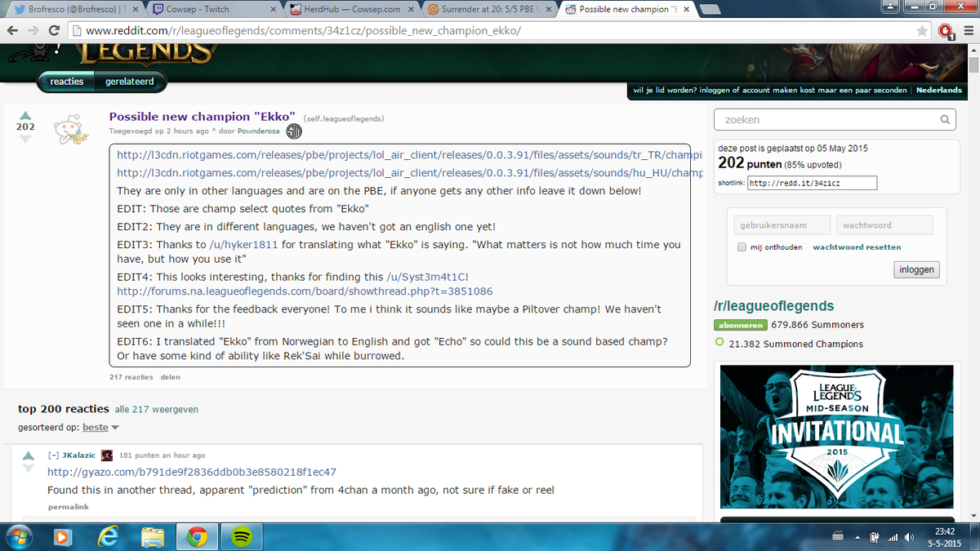980x551 pixels.
Task: Open the gyazo.com screenshot link
Action: (191, 473)
